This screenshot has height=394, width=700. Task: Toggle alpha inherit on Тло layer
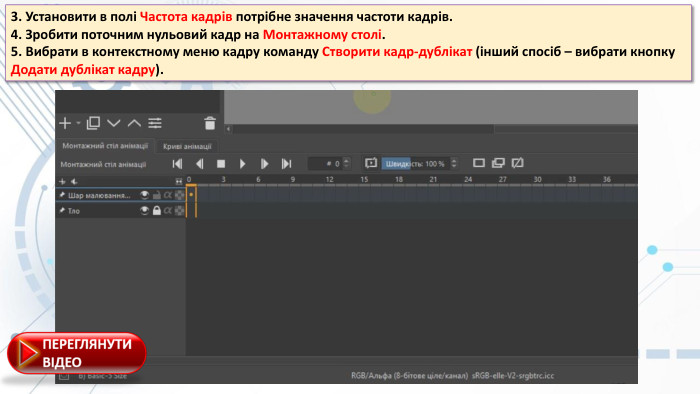click(167, 210)
